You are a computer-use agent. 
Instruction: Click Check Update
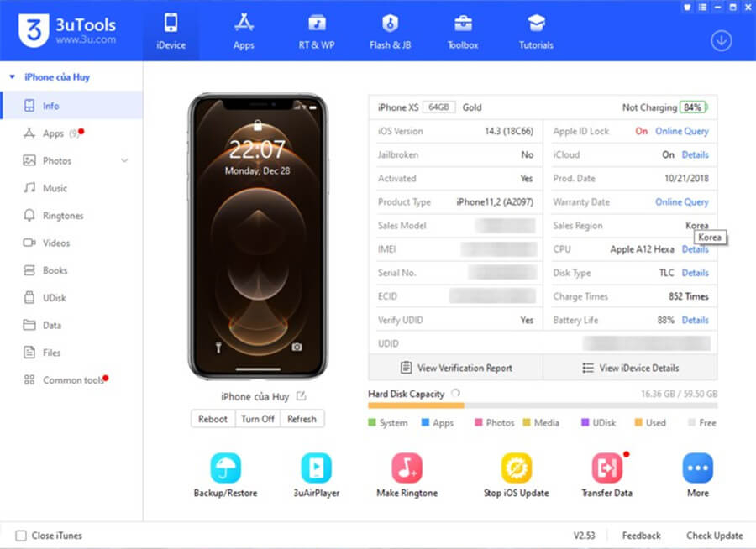(715, 536)
